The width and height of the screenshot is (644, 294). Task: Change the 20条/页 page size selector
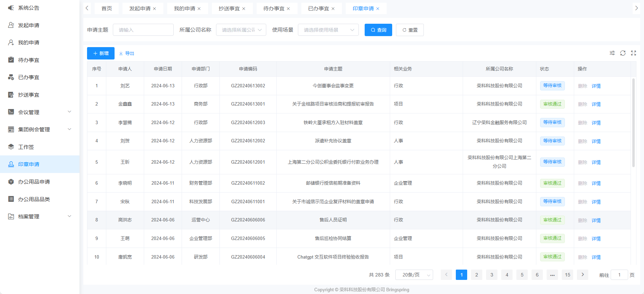point(414,275)
